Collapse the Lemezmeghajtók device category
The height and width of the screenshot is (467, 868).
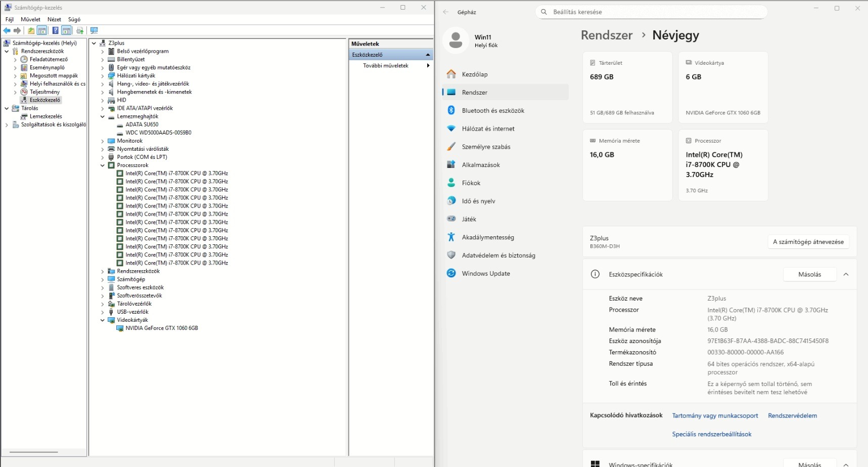coord(103,116)
